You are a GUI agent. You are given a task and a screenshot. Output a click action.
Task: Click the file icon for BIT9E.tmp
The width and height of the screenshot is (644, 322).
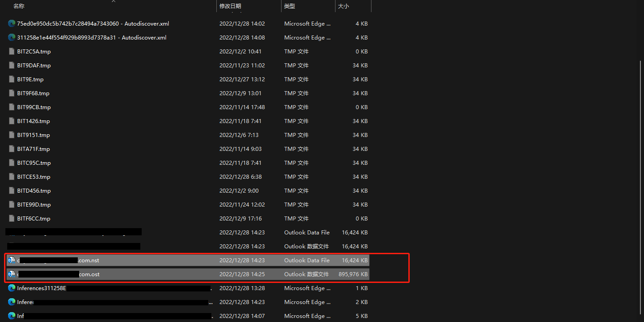coord(12,79)
